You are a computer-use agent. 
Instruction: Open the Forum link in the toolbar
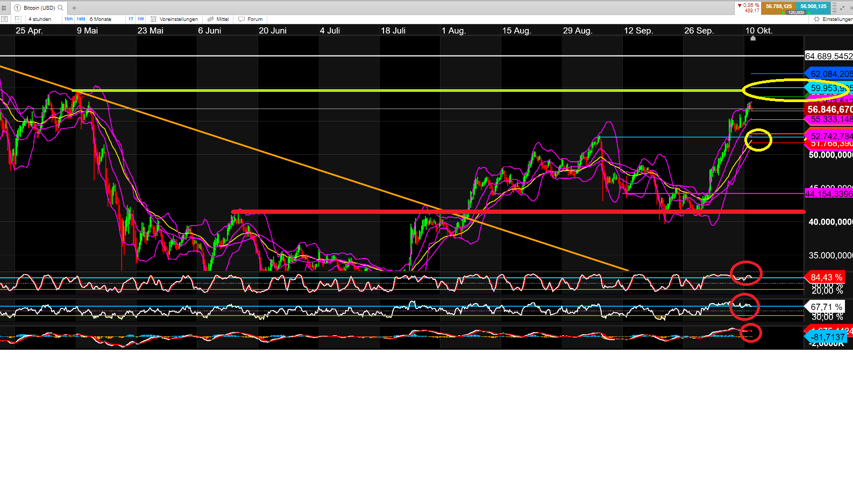251,19
